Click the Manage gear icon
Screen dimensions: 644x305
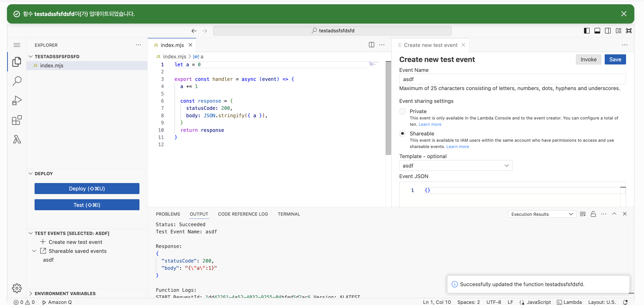[17, 288]
